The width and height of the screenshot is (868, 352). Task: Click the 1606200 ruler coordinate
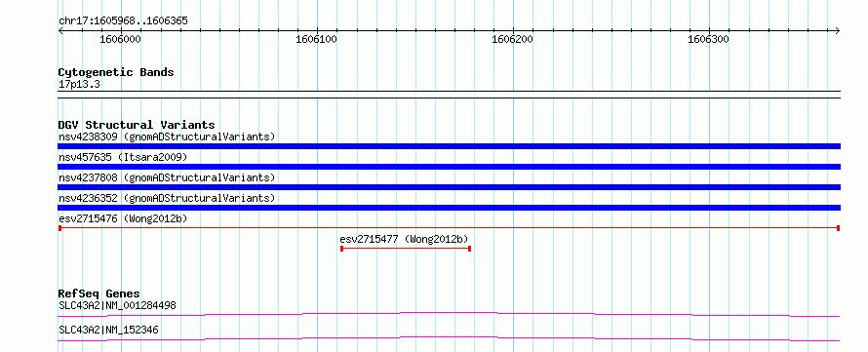click(x=513, y=39)
